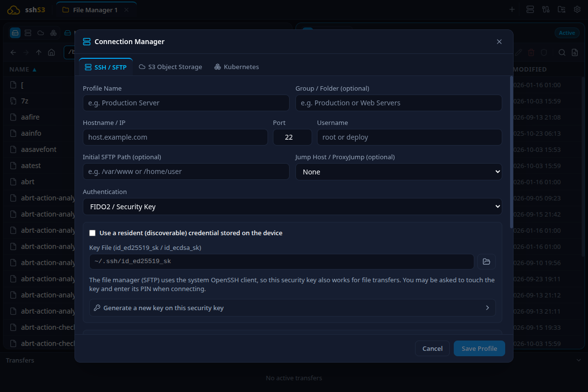Select local disk source icon in left pane
This screenshot has width=588, height=392.
(x=15, y=33)
